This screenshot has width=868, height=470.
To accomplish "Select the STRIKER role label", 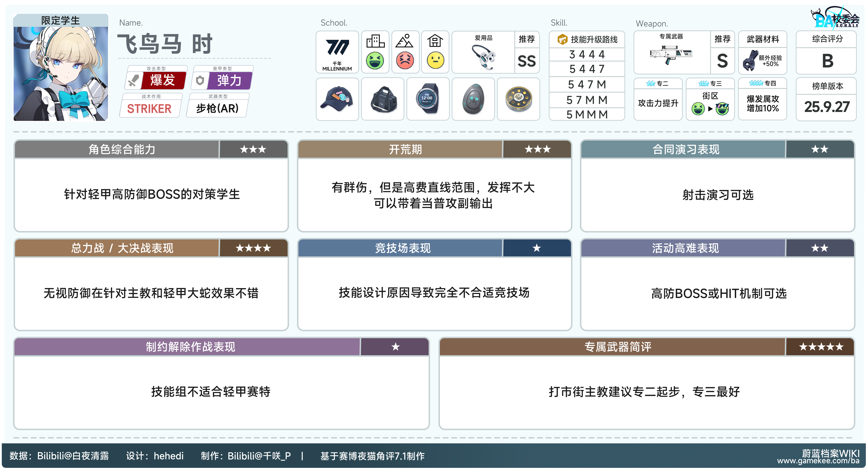I will point(149,109).
